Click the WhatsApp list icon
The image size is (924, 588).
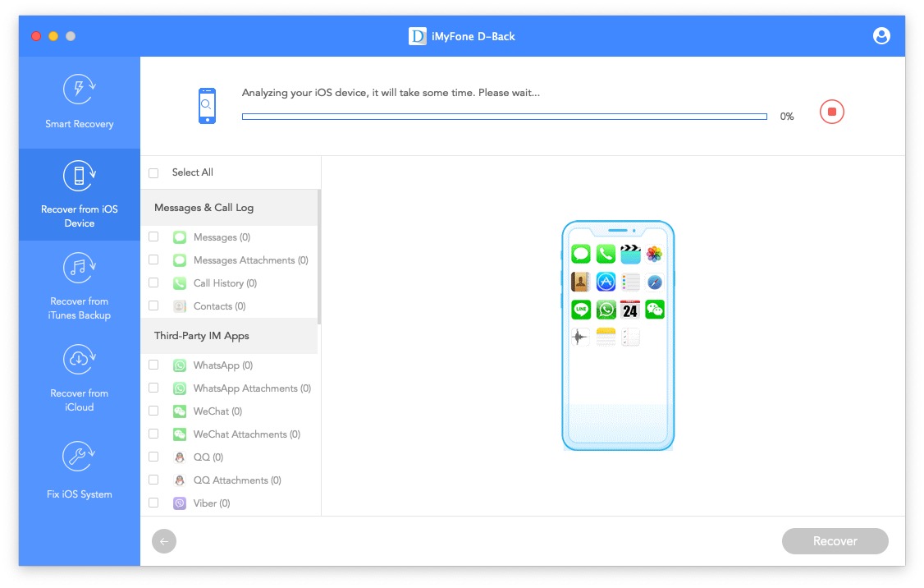(180, 365)
